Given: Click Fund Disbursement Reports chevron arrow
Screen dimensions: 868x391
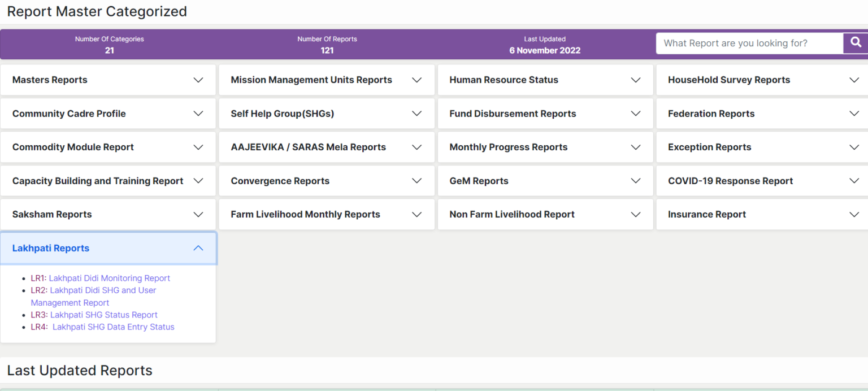Looking at the screenshot, I should point(635,114).
